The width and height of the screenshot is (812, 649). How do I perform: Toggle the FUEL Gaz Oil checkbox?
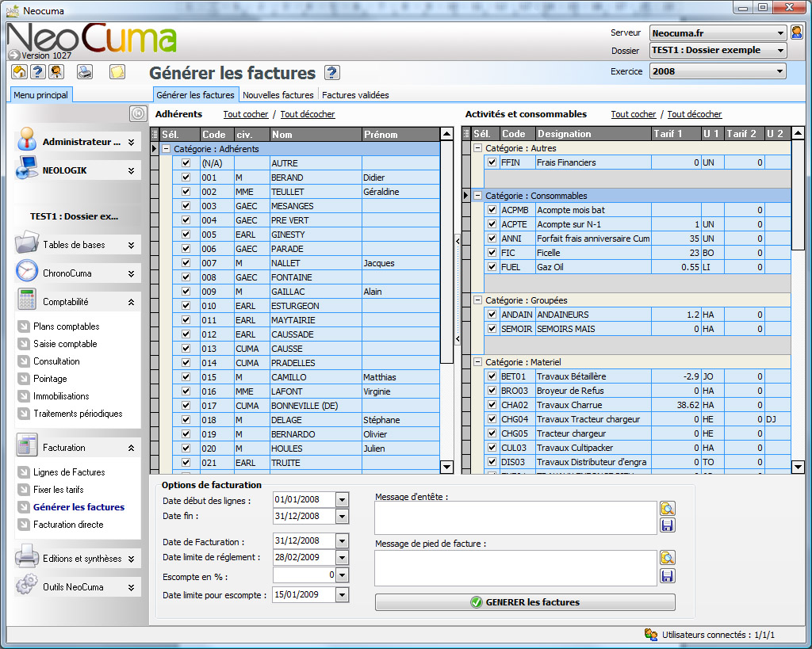pos(492,267)
